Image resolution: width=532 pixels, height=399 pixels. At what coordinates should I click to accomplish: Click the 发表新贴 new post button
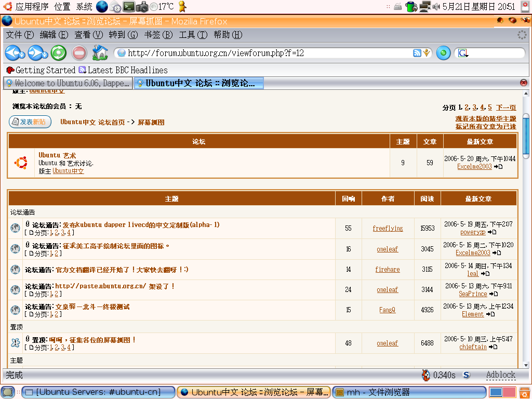pos(30,122)
